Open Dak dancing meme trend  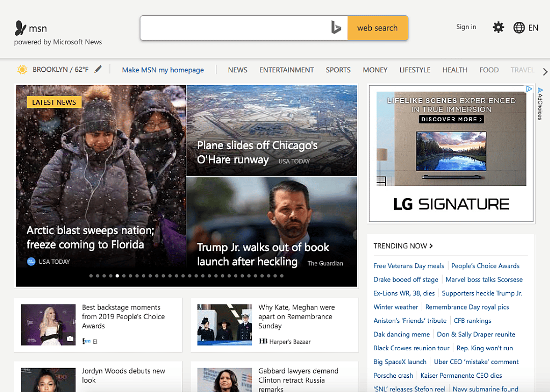(402, 334)
